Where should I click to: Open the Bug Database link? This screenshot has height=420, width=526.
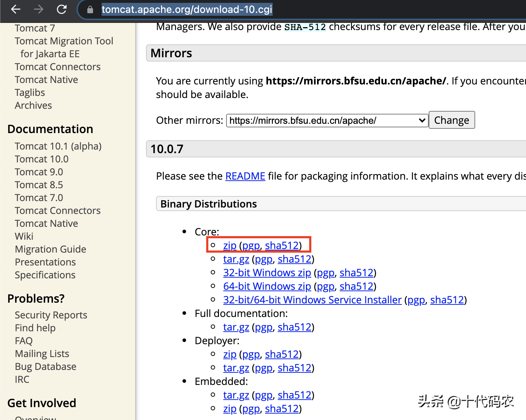(x=46, y=366)
